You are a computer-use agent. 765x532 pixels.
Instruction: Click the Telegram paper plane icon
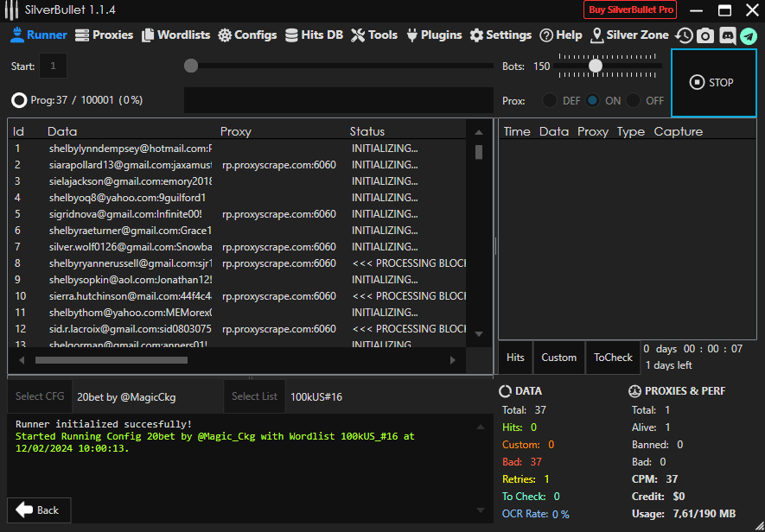tap(748, 35)
